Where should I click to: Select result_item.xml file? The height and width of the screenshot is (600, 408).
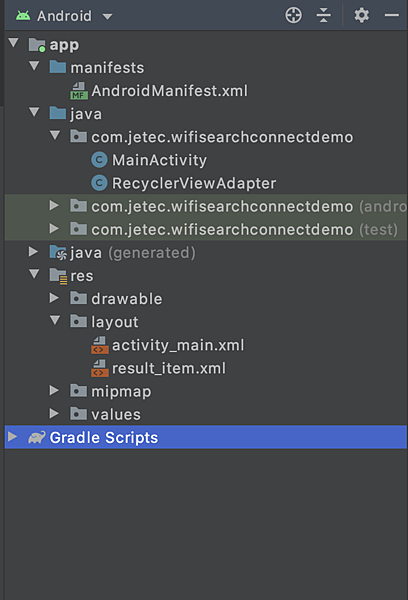[x=168, y=368]
